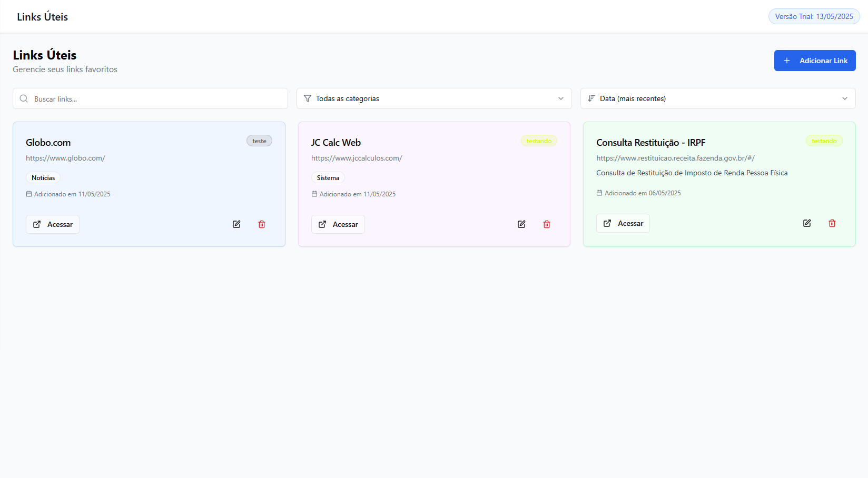Click the search magnifier icon
Viewport: 868px width, 478px height.
tap(24, 99)
